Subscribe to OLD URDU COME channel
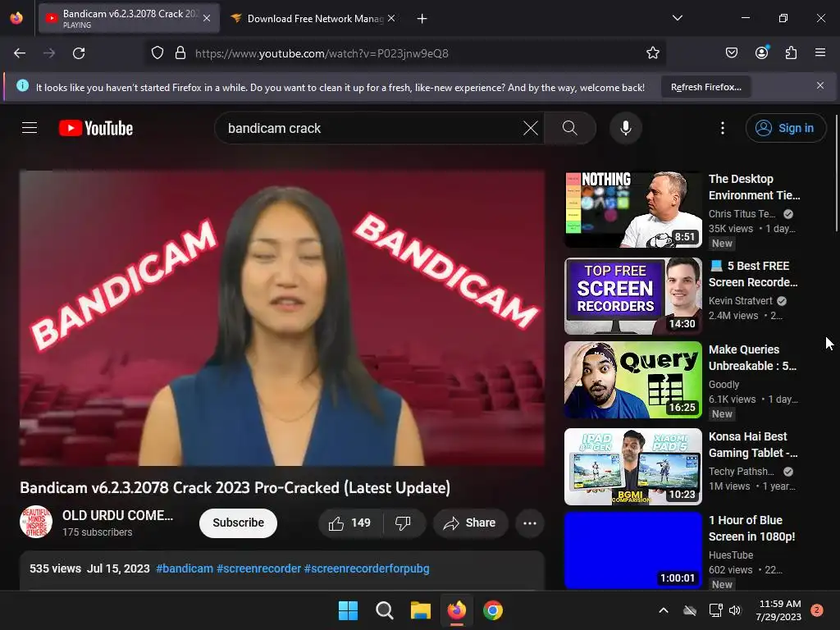 coord(239,523)
